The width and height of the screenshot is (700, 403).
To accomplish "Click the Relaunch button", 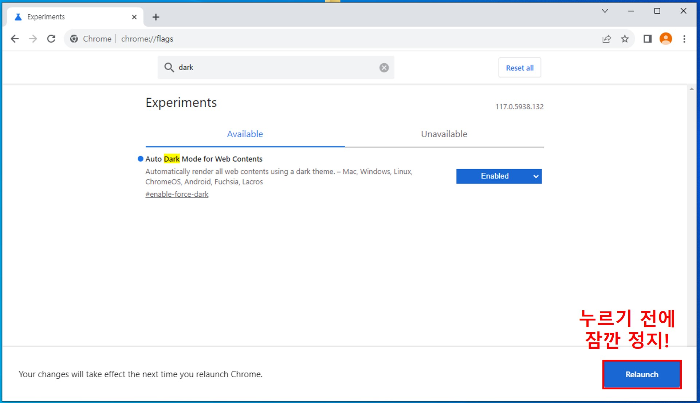I will coord(642,374).
